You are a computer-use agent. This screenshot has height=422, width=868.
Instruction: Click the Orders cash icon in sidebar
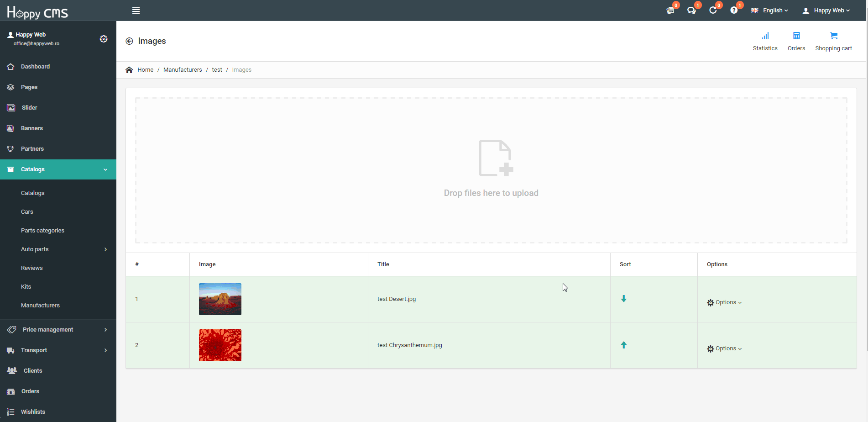(11, 391)
